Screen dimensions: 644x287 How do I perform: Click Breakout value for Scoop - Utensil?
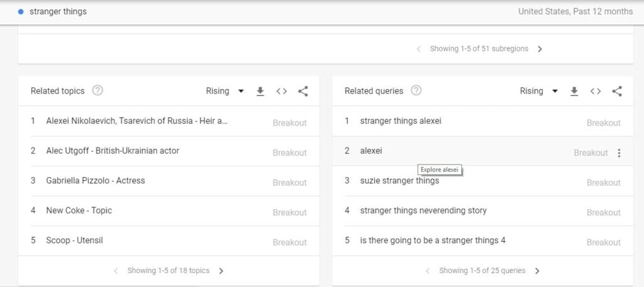289,242
